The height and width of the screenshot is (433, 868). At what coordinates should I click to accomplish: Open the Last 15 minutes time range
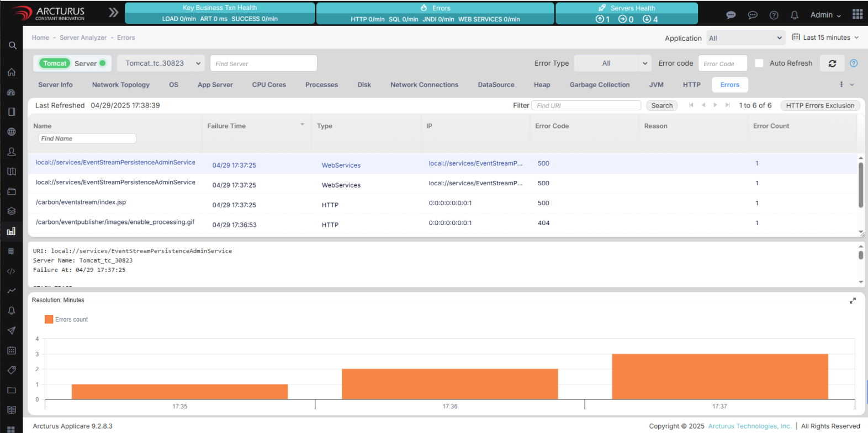point(825,38)
